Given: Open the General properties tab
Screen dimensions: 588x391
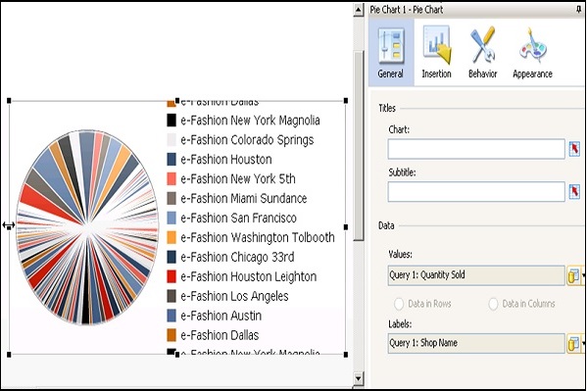Looking at the screenshot, I should click(x=391, y=53).
